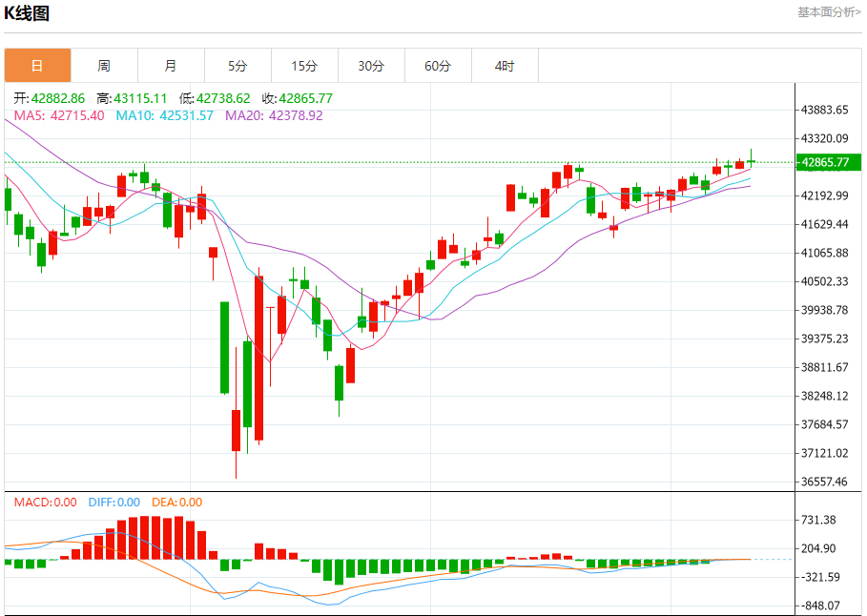Click the 43883.65 price axis label
This screenshot has height=616, width=867.
(824, 110)
